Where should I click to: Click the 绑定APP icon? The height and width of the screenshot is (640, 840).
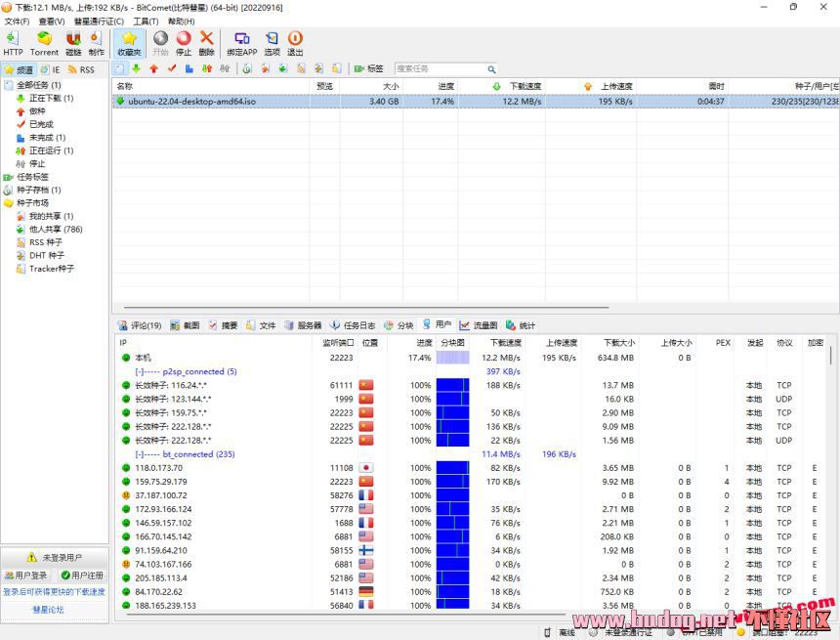click(241, 43)
